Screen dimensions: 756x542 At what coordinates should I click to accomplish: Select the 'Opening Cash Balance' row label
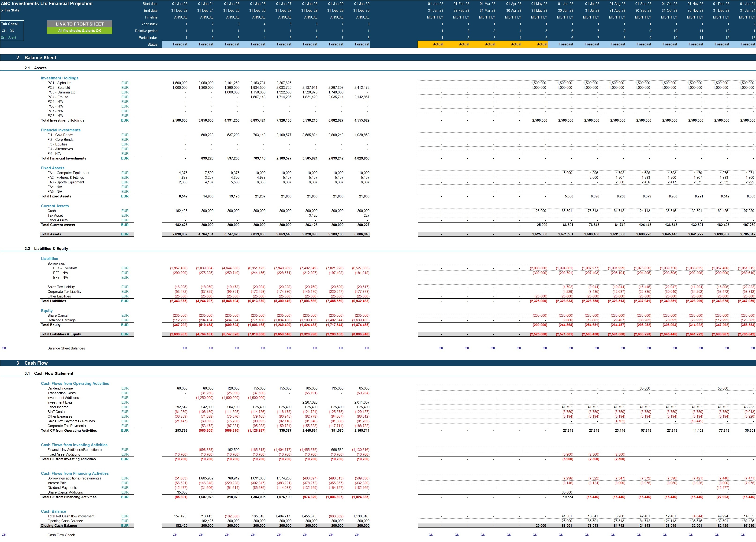pyautogui.click(x=65, y=521)
